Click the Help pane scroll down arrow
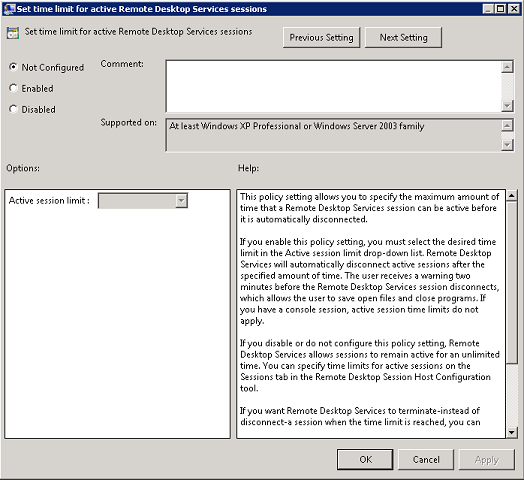 click(x=512, y=432)
